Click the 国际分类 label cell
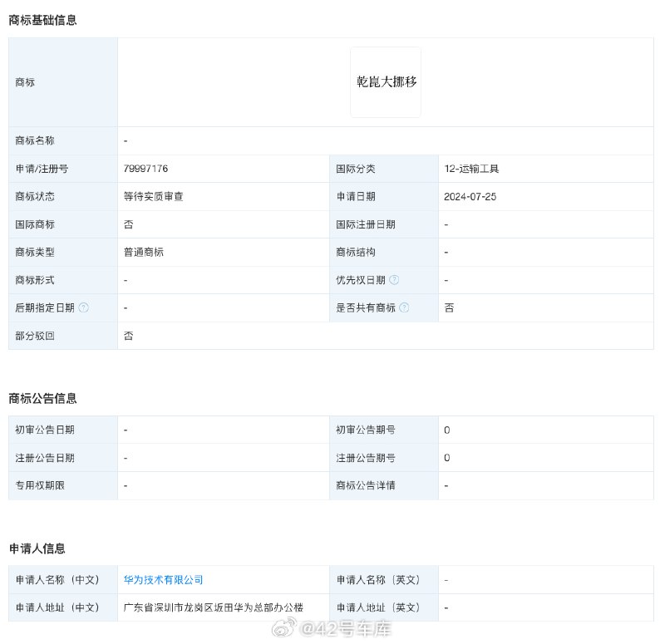Image resolution: width=665 pixels, height=644 pixels. 384,169
